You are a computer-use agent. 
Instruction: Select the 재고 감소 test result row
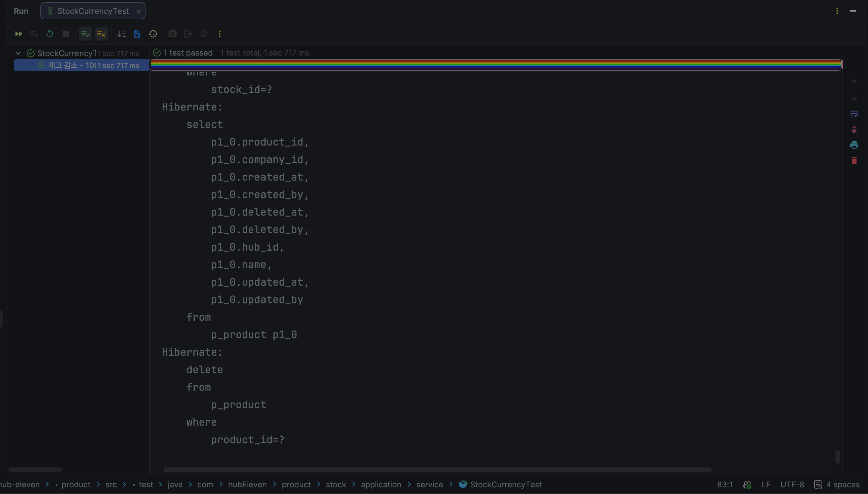click(x=81, y=65)
